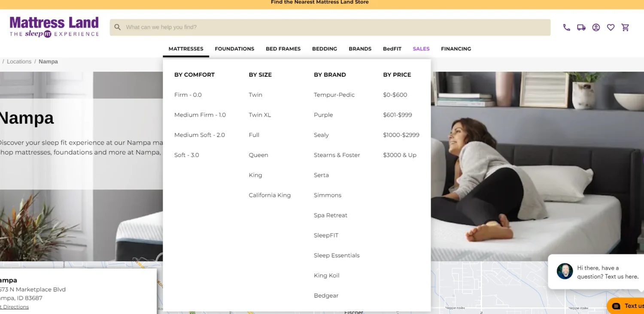Screen dimensions: 644x314
Task: Open the FOUNDATIONS menu
Action: click(x=234, y=49)
